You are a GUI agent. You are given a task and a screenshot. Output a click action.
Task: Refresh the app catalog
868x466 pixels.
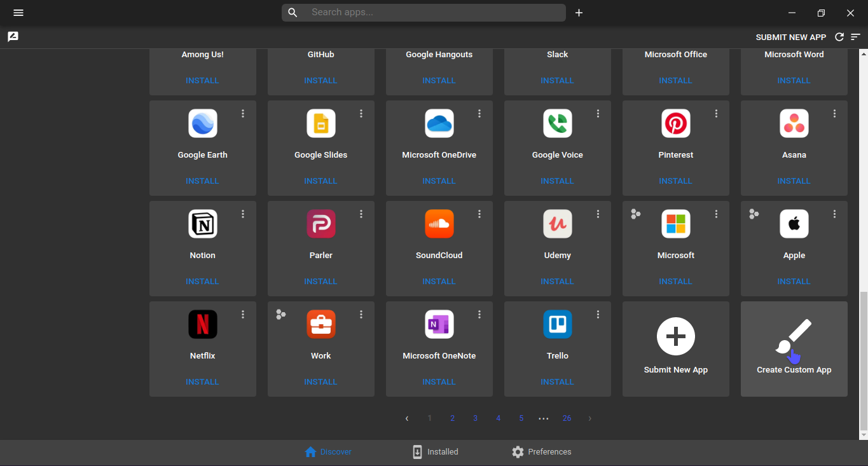(839, 37)
